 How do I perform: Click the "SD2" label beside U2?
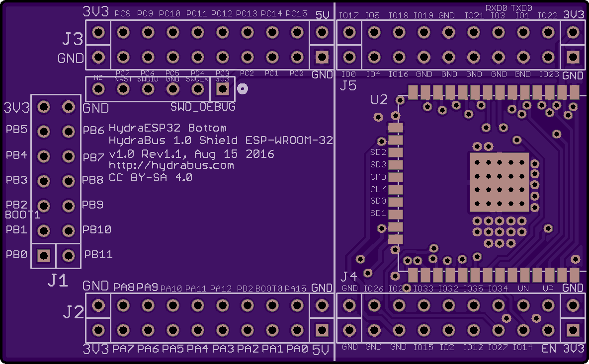(x=378, y=152)
